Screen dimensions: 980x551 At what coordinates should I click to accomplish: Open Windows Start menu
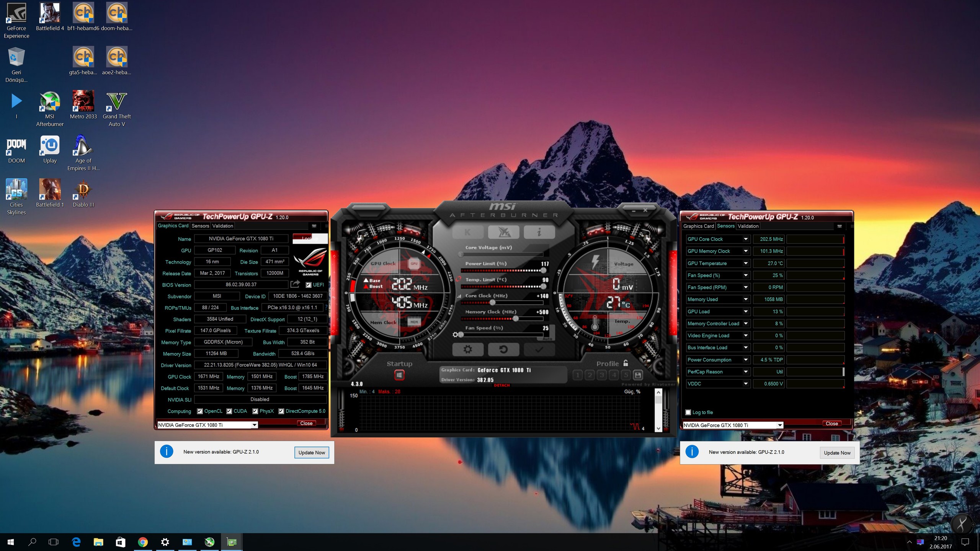click(11, 542)
